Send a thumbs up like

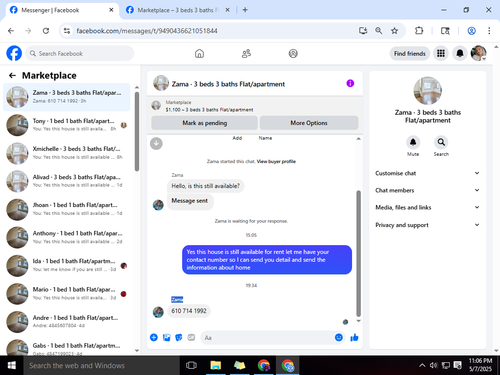pyautogui.click(x=354, y=338)
